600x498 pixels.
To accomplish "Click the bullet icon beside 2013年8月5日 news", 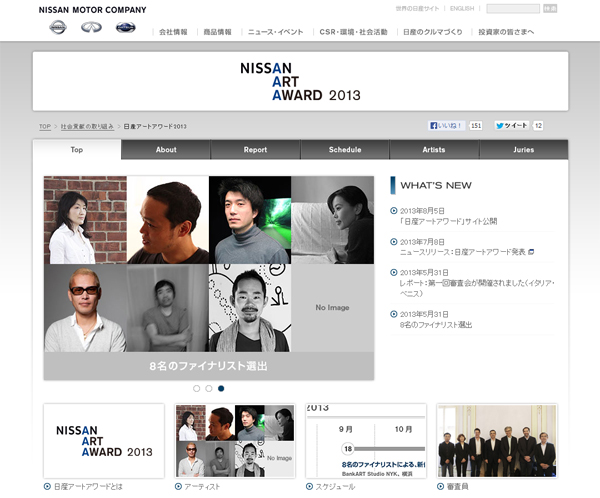I will tap(393, 211).
